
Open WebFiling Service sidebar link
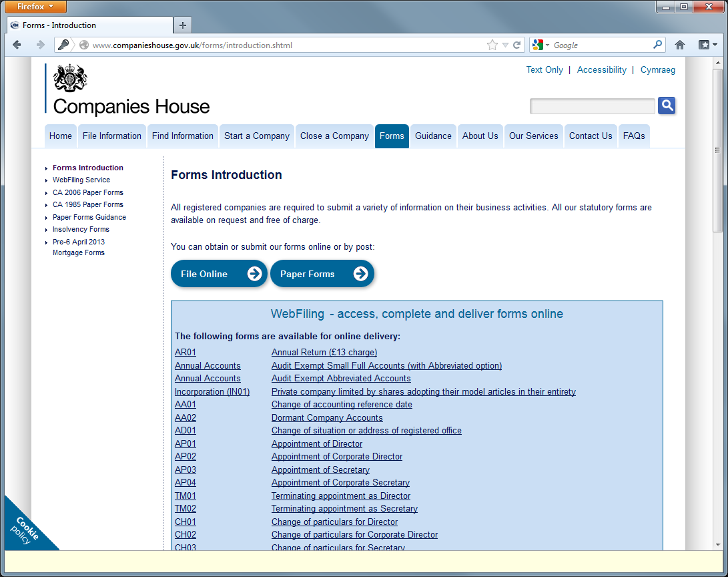click(x=81, y=180)
